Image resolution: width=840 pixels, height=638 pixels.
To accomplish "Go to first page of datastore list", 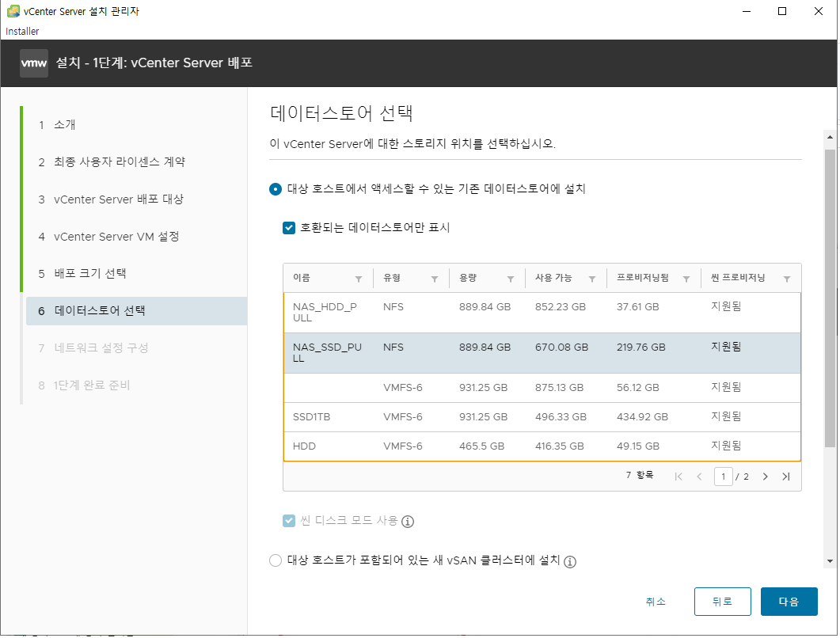I will (x=678, y=477).
